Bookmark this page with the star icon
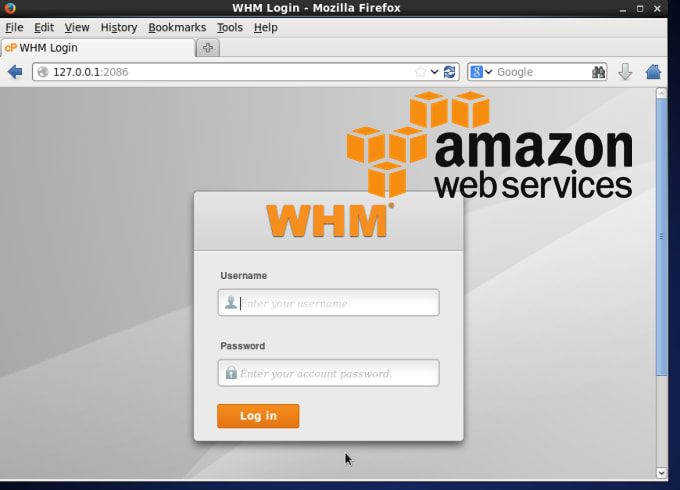The height and width of the screenshot is (490, 680). coord(420,72)
